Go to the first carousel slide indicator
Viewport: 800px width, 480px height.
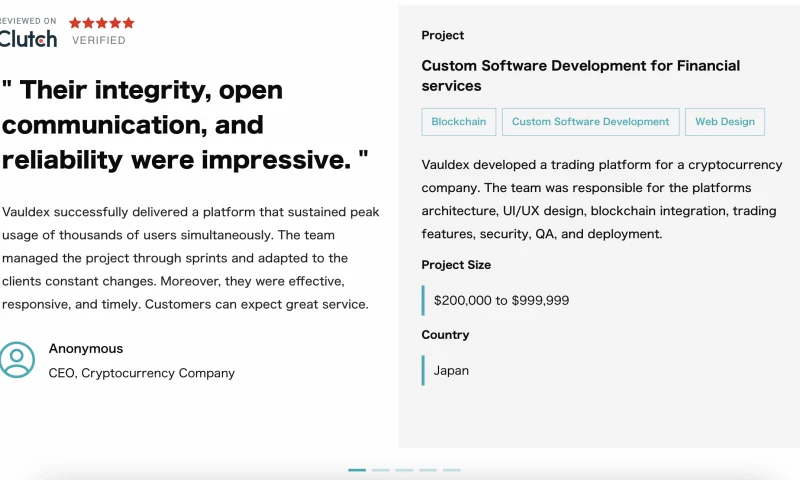tap(357, 470)
